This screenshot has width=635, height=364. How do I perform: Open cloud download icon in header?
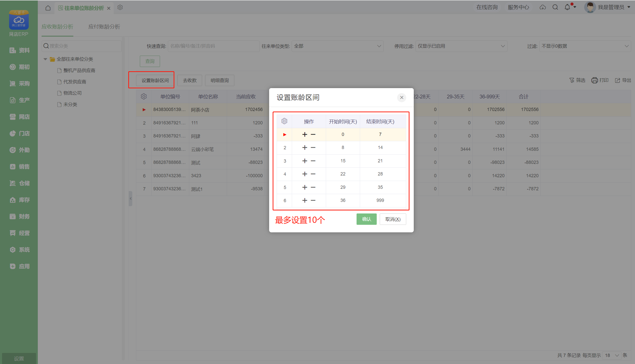click(543, 7)
